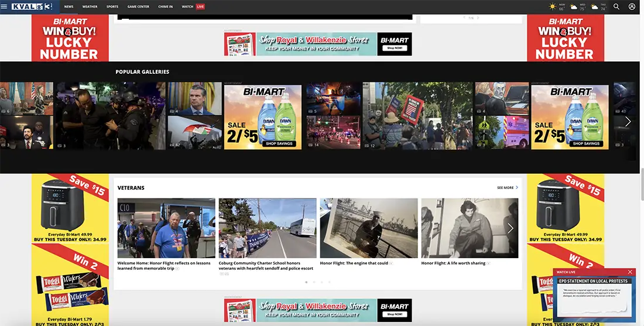Click the Thursday forecast weather icon

[x=594, y=6]
